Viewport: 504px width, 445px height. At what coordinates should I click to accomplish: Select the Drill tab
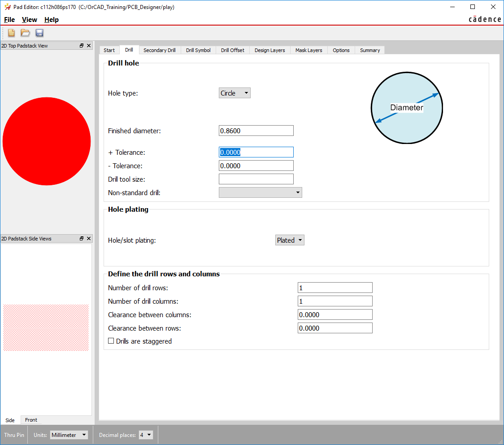129,50
